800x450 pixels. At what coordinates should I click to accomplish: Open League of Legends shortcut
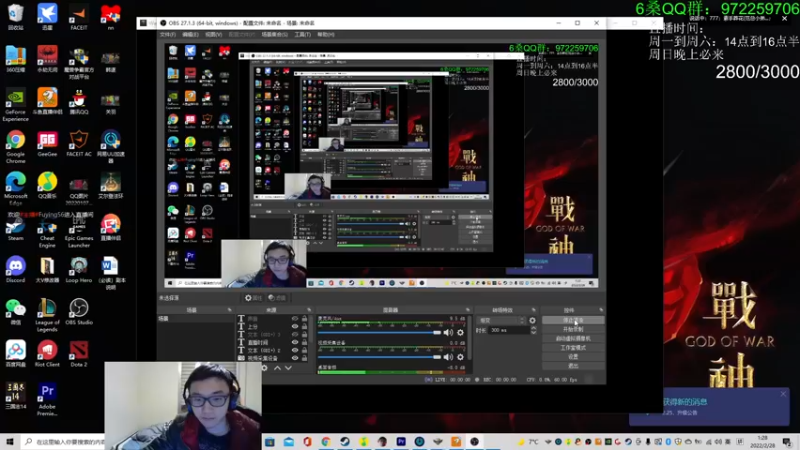point(47,315)
